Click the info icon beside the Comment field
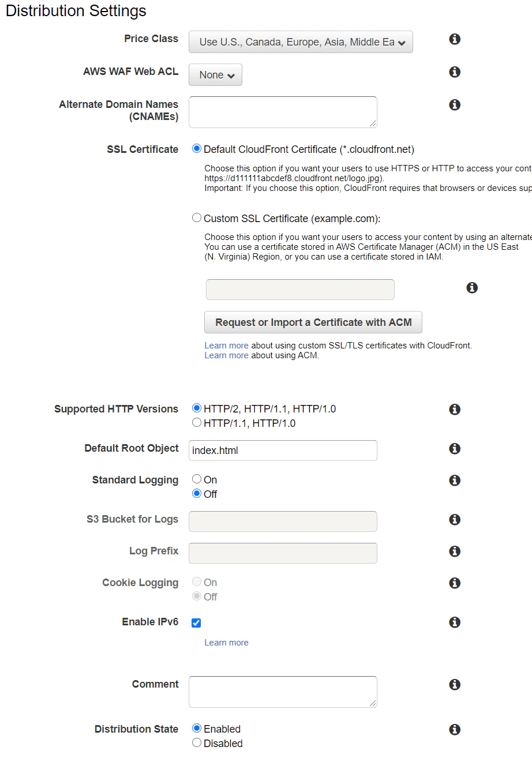This screenshot has height=758, width=532. (x=455, y=685)
